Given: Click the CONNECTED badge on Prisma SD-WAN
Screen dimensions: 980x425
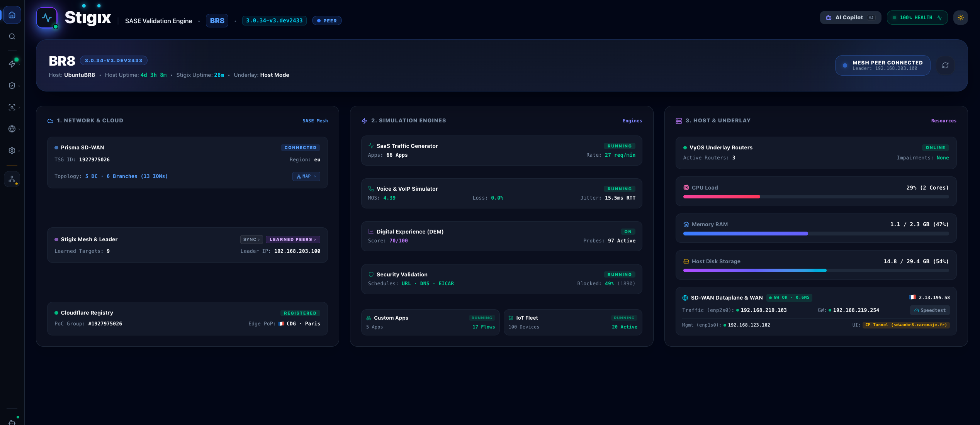Looking at the screenshot, I should [x=301, y=147].
